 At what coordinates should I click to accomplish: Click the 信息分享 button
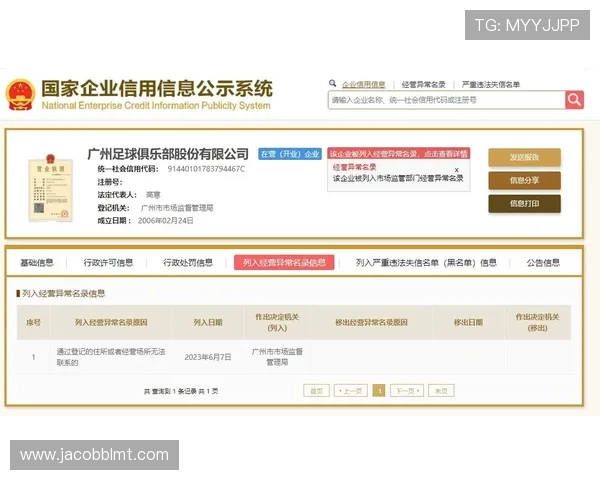524,180
